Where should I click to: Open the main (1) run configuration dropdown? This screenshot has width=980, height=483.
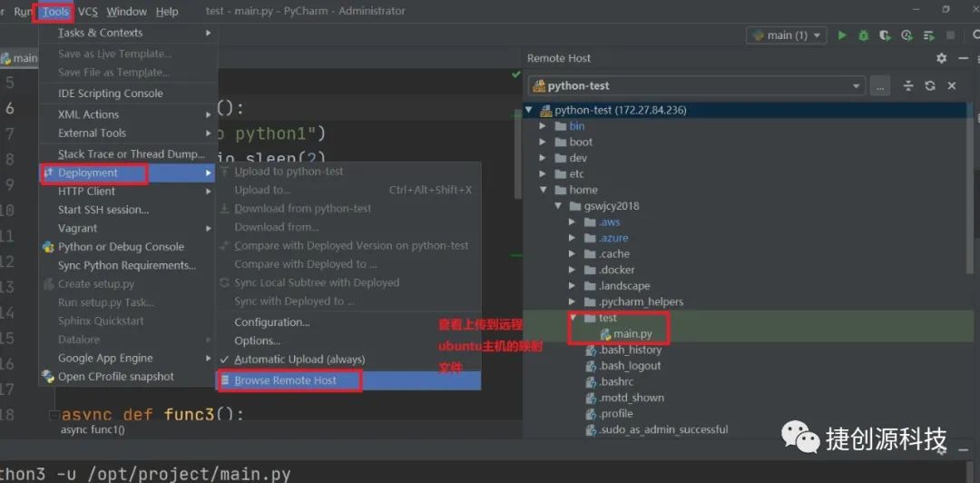pyautogui.click(x=787, y=35)
